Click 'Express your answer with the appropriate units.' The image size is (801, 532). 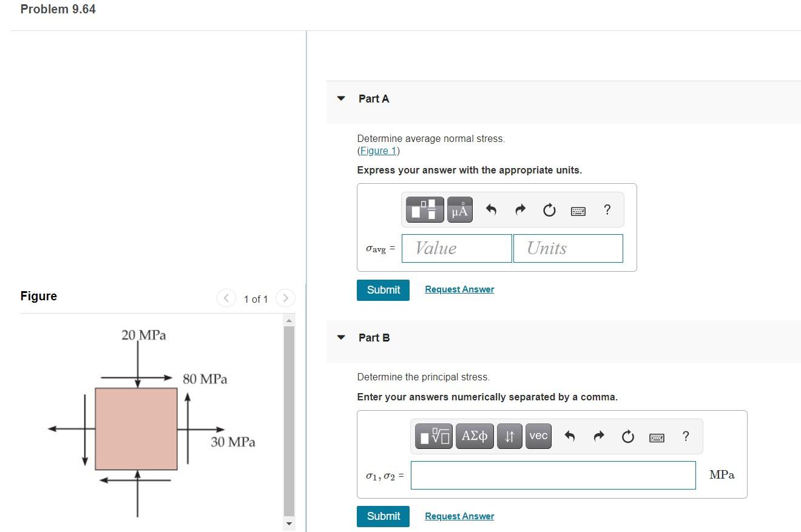tap(470, 170)
